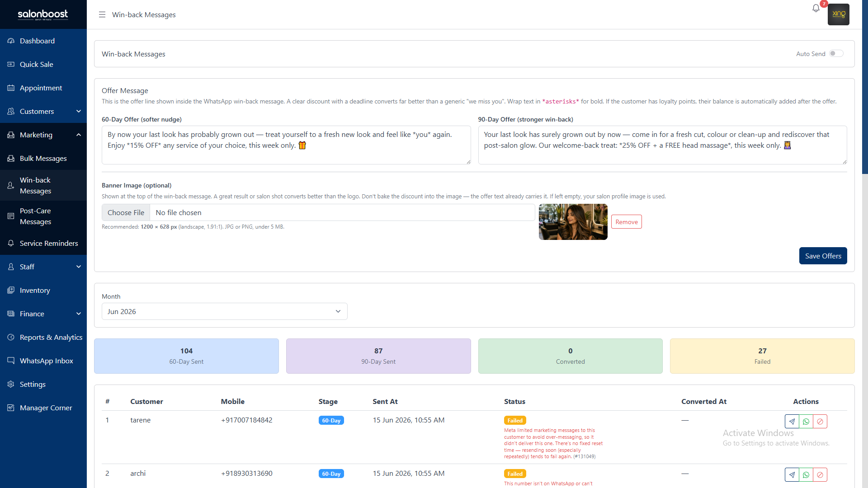Click the Failed status badge for archi

515,474
